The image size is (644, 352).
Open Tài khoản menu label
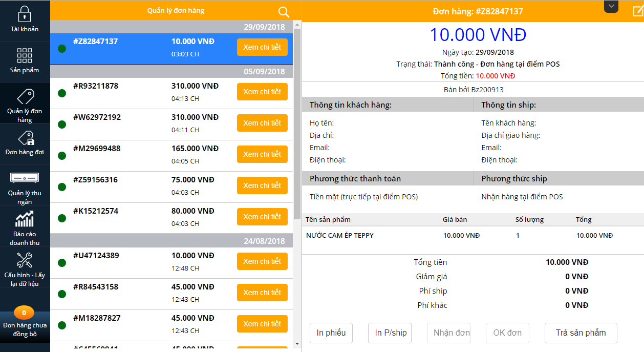click(25, 29)
